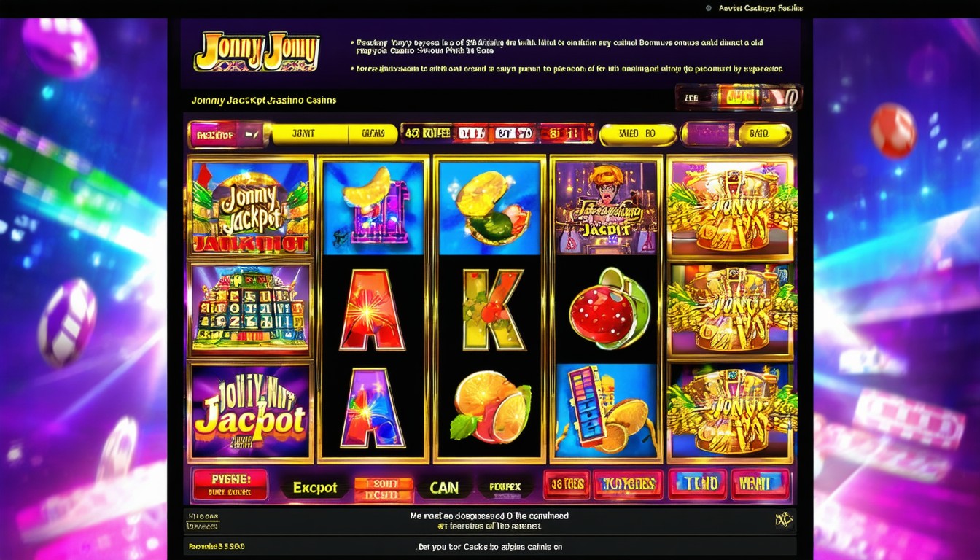The width and height of the screenshot is (980, 560).
Task: Click the purple pill button in top bar
Action: [x=707, y=134]
